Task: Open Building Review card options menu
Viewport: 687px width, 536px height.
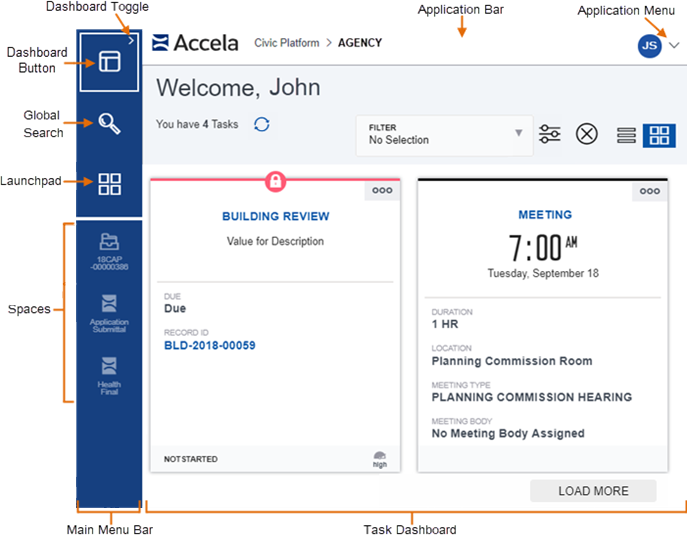Action: tap(382, 191)
